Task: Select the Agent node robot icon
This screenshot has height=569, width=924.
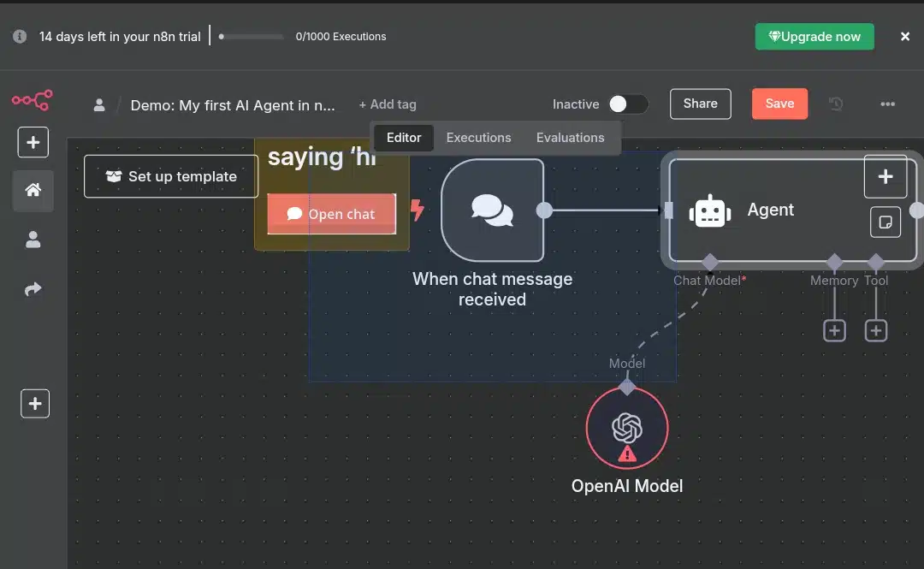Action: [x=710, y=210]
